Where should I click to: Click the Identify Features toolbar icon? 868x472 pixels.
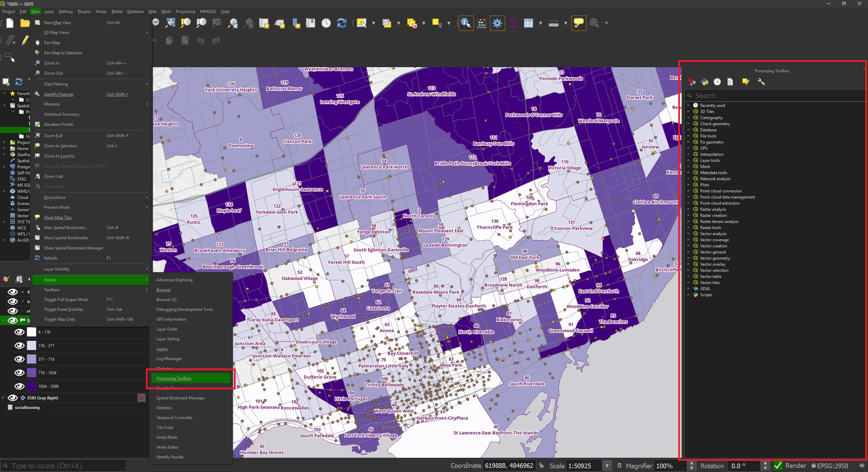(x=466, y=23)
